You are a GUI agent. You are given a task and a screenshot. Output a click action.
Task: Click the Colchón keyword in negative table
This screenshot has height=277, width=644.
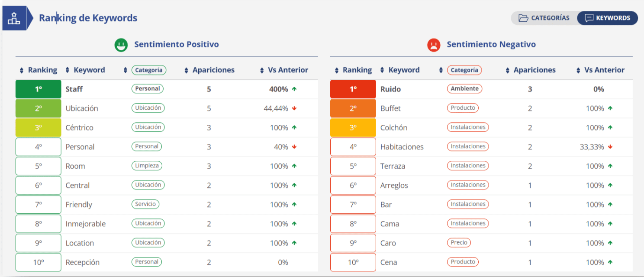[393, 128]
